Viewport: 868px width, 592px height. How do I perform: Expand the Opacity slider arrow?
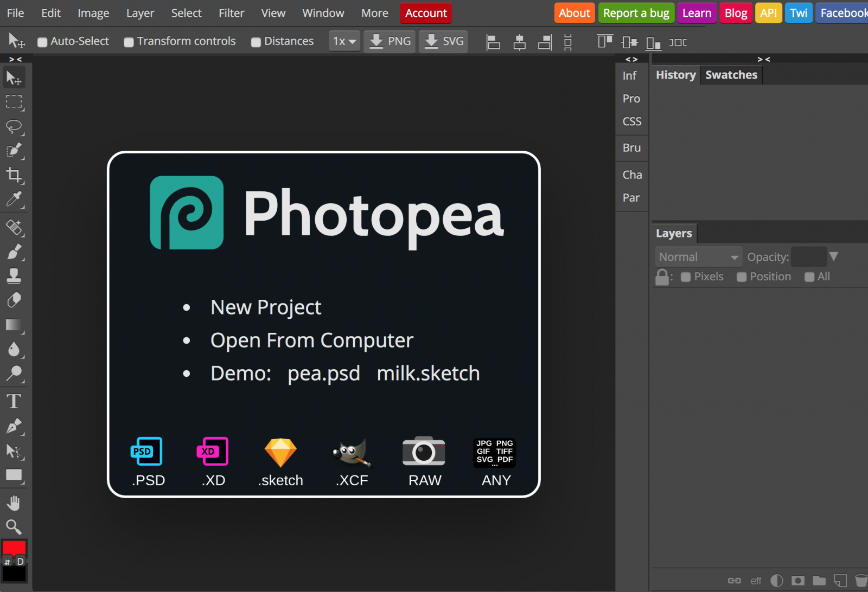click(x=834, y=256)
